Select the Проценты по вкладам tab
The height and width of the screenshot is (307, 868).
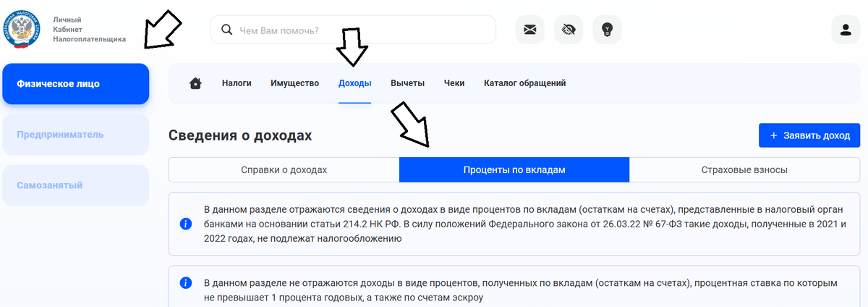(514, 170)
